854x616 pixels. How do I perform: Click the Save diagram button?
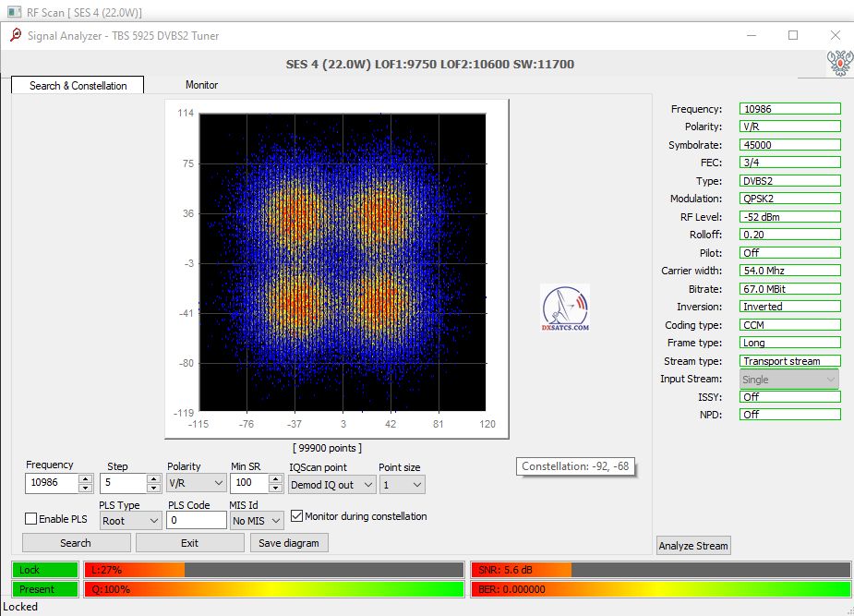pos(288,543)
